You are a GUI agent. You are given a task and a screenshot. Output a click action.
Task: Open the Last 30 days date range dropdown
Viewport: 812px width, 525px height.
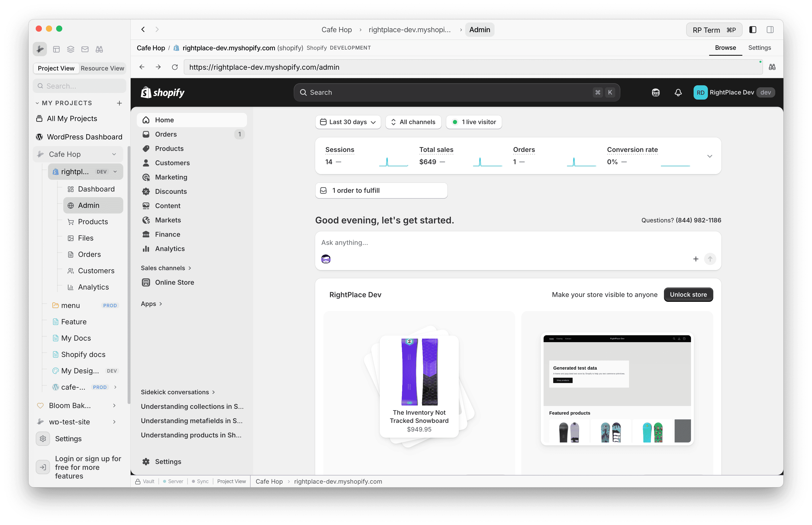[348, 122]
